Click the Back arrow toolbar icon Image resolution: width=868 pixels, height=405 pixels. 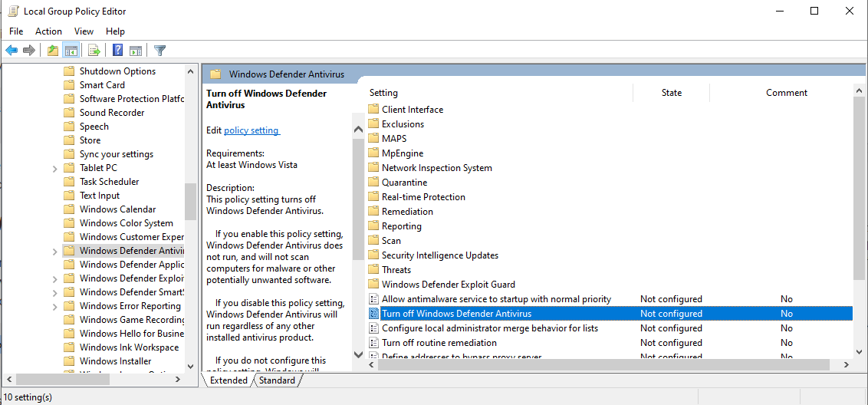(x=12, y=51)
